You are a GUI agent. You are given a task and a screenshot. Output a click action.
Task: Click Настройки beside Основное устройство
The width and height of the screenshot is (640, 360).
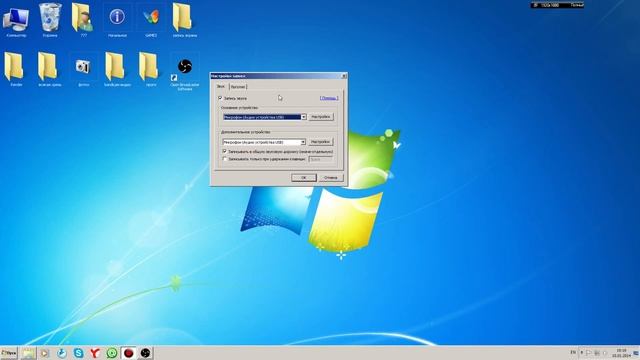coord(320,117)
